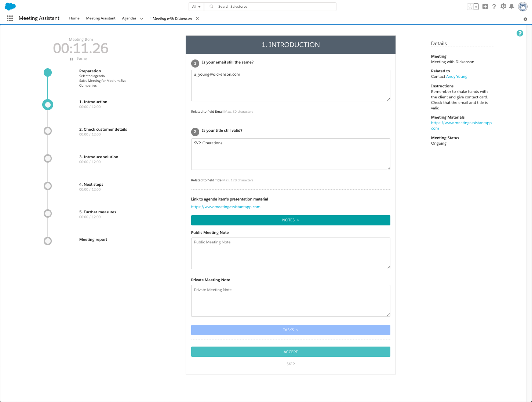Viewport: 532px width, 402px height.
Task: Click the Ongoing meeting status value
Action: click(x=439, y=144)
